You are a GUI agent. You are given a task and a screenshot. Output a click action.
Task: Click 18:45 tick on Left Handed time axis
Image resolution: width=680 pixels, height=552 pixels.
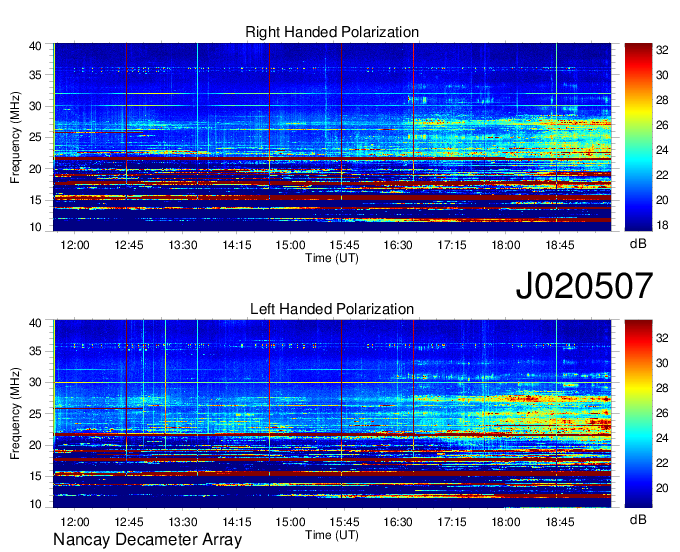pyautogui.click(x=559, y=522)
